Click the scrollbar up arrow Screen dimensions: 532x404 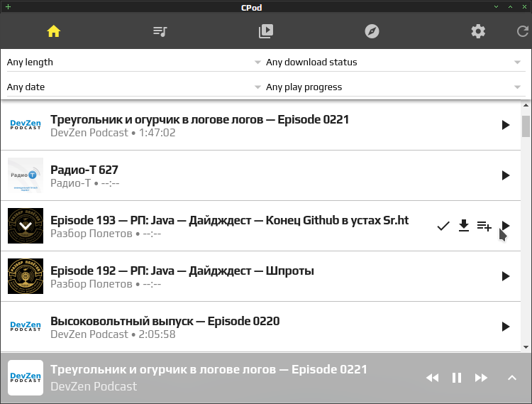(526, 105)
